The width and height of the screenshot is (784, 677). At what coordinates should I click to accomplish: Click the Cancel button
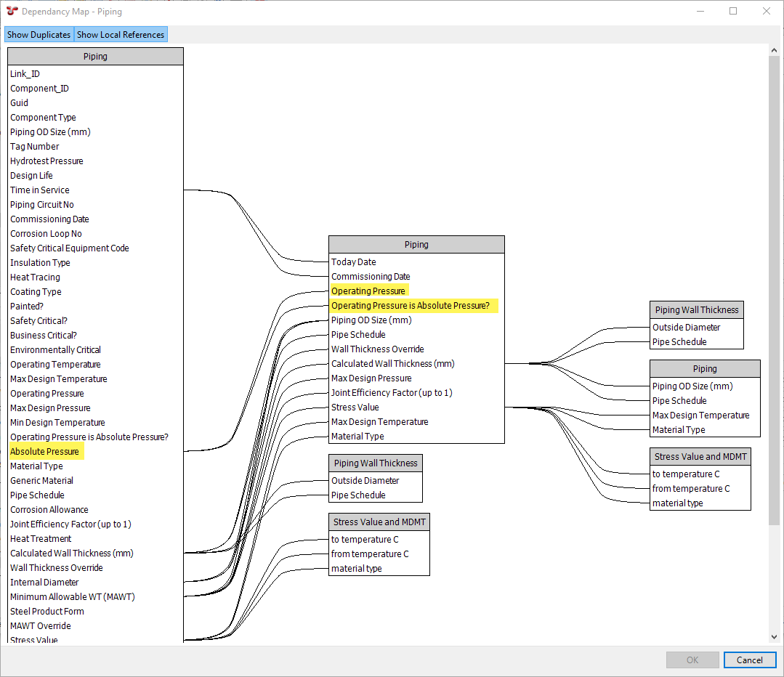click(750, 660)
